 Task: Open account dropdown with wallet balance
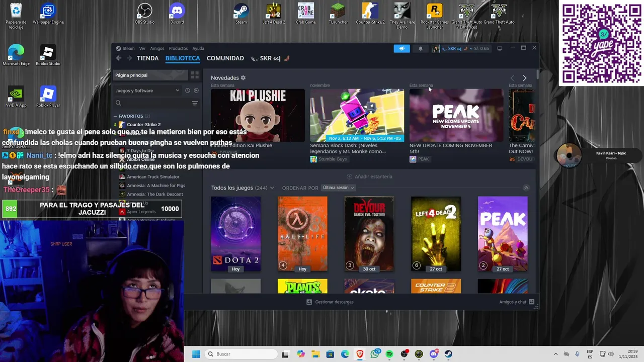click(460, 48)
